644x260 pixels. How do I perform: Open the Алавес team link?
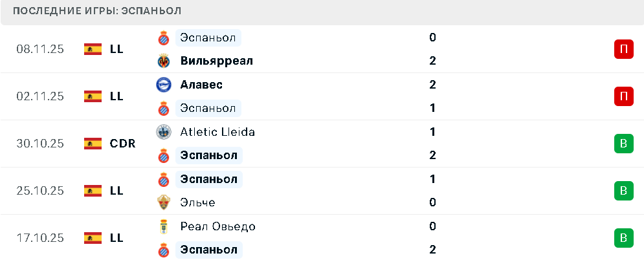[x=202, y=85]
